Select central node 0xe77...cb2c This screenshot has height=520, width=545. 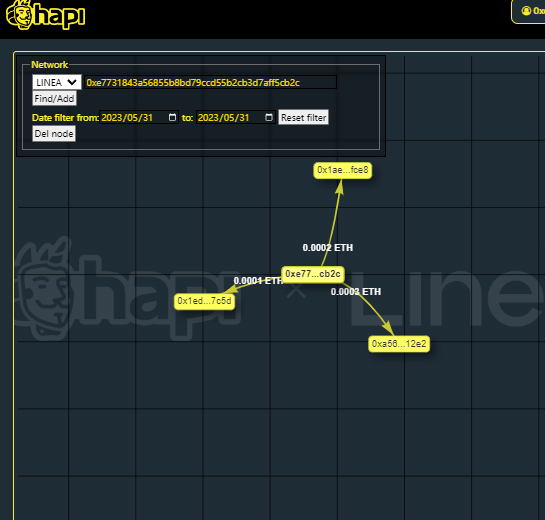click(312, 274)
